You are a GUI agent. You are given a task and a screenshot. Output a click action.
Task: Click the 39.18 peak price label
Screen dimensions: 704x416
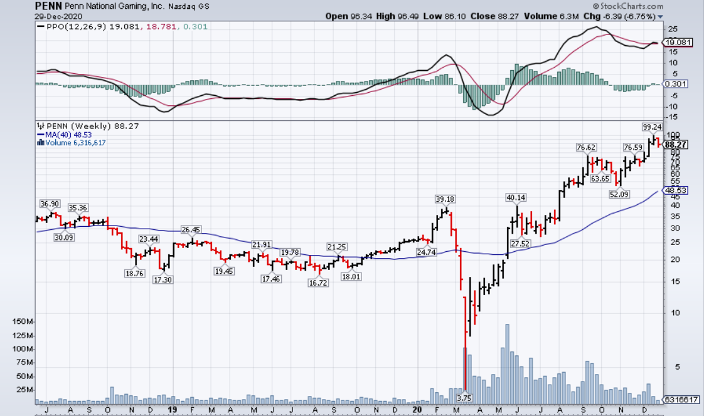pyautogui.click(x=444, y=199)
